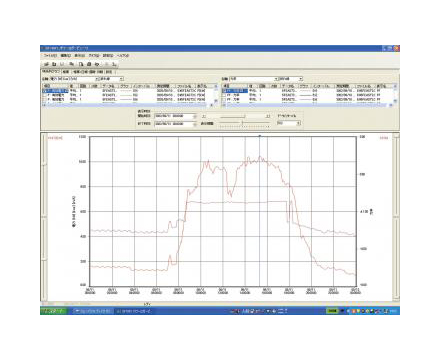Open the small dropdown beside the left-axis name dropdown

click(112, 79)
